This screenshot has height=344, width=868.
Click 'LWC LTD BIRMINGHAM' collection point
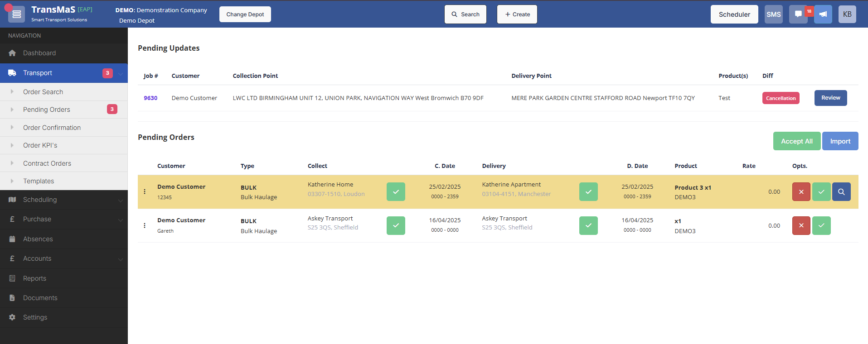pos(358,98)
